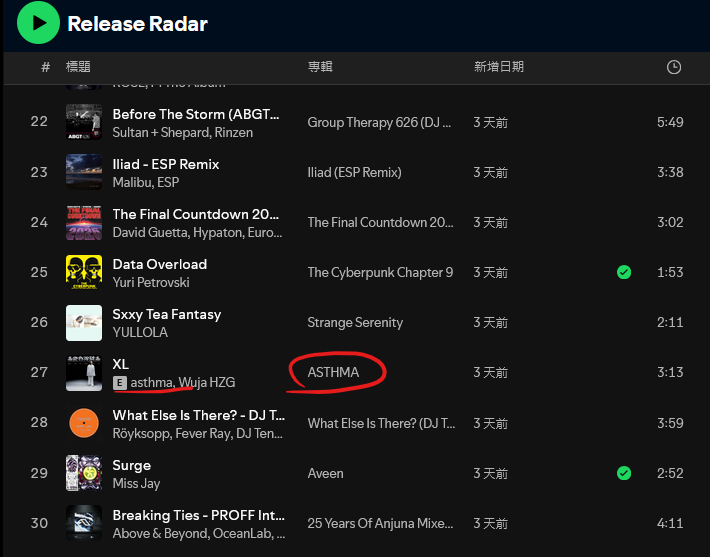Click the duration clock icon in header

(674, 67)
